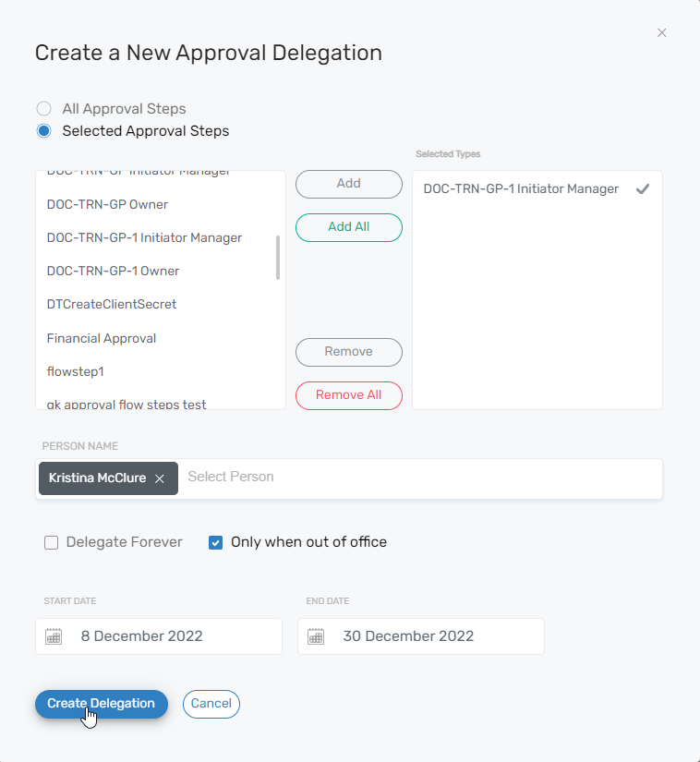700x762 pixels.
Task: Click the Add All button
Action: [x=349, y=227]
